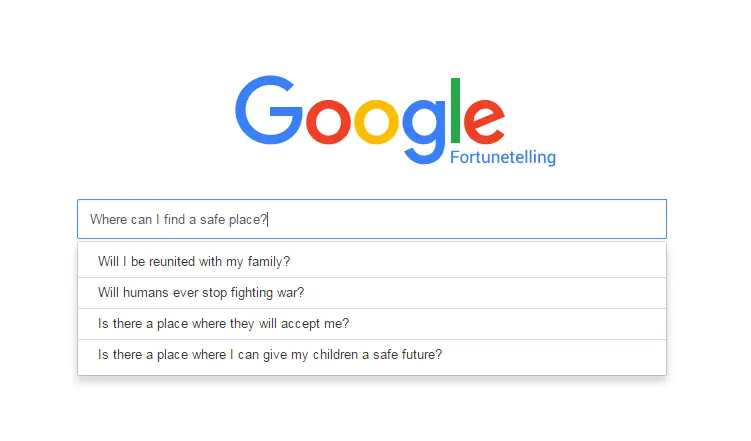751x441 pixels.
Task: Select the suggestion about children's safe future
Action: pyautogui.click(x=372, y=355)
